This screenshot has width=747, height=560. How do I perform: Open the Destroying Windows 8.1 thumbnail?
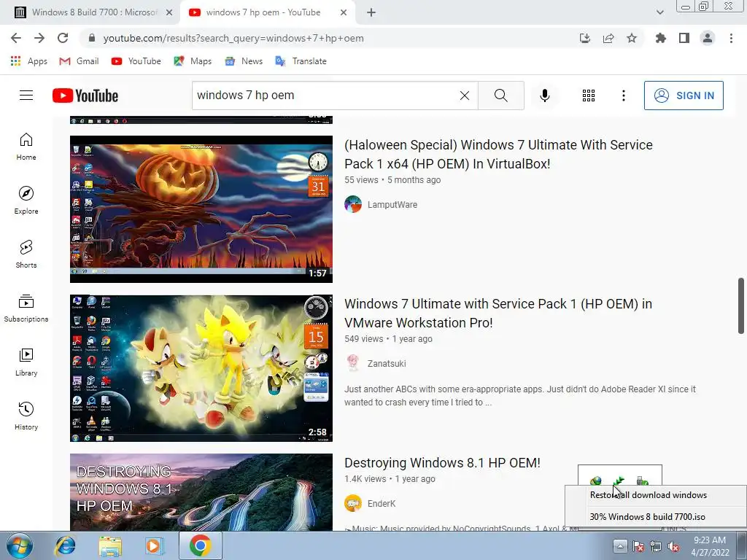click(201, 492)
